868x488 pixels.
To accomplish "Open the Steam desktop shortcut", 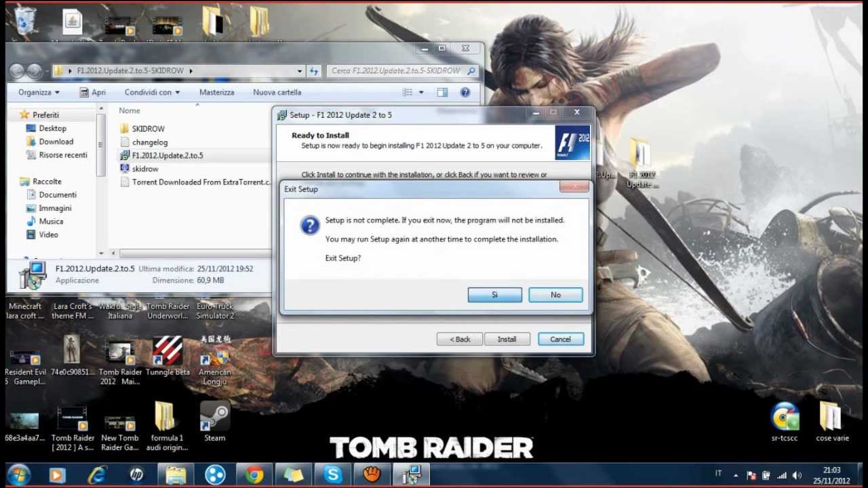I will 214,422.
